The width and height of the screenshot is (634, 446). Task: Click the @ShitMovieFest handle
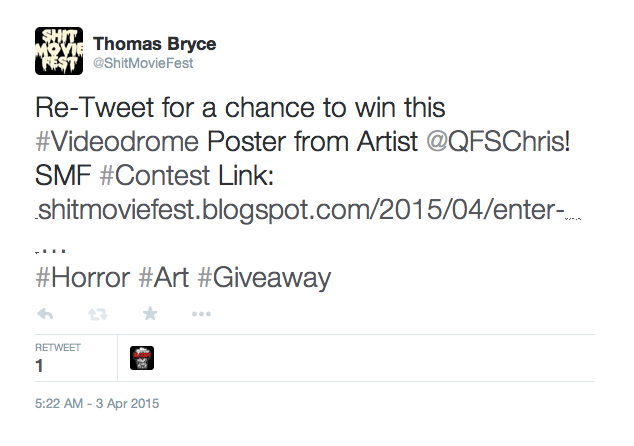pos(143,63)
